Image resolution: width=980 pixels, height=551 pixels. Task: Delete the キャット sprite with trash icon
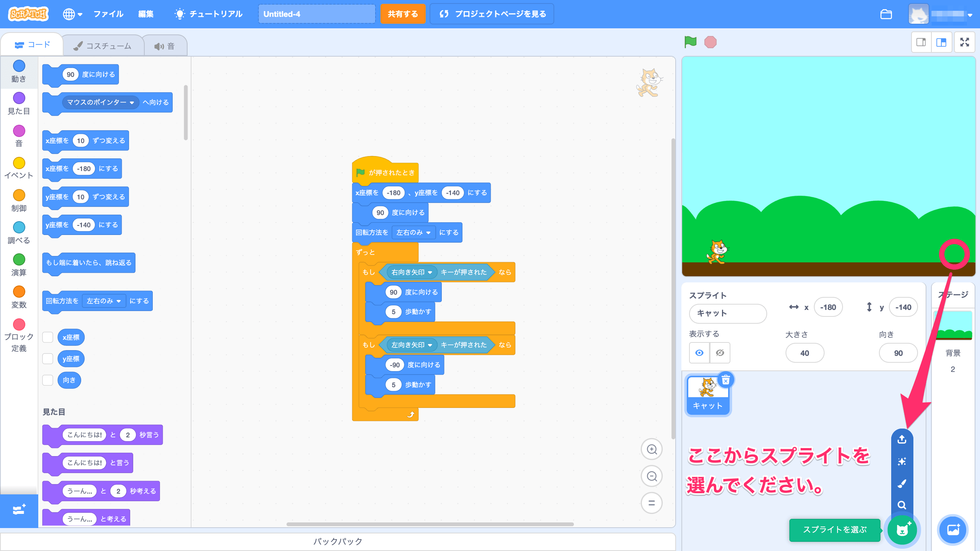pos(725,380)
